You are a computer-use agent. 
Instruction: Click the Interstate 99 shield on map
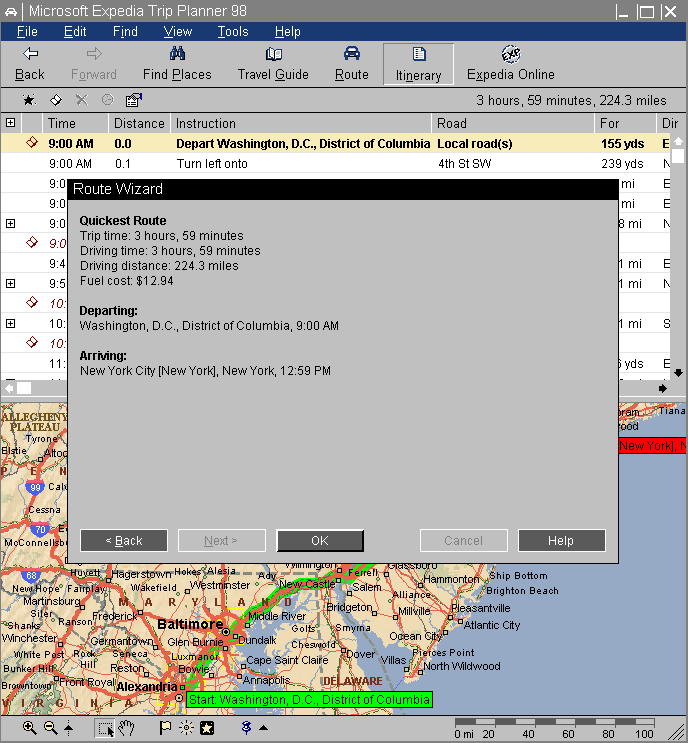35,487
